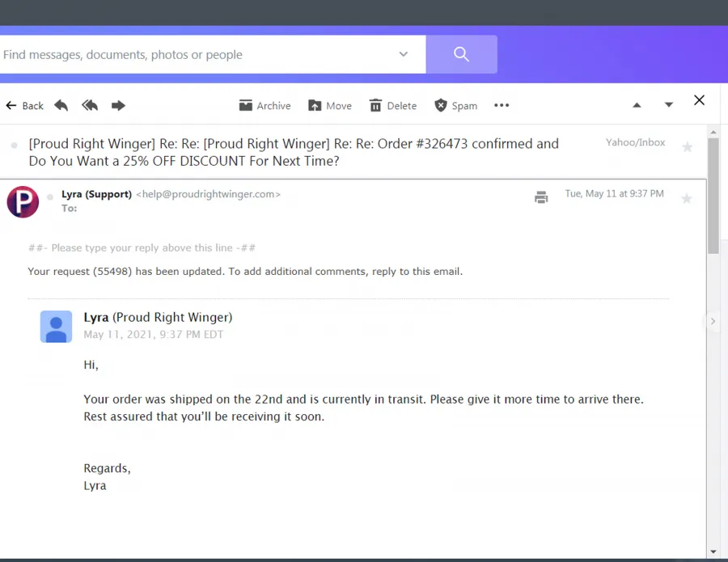
Task: Archive this email
Action: (265, 106)
